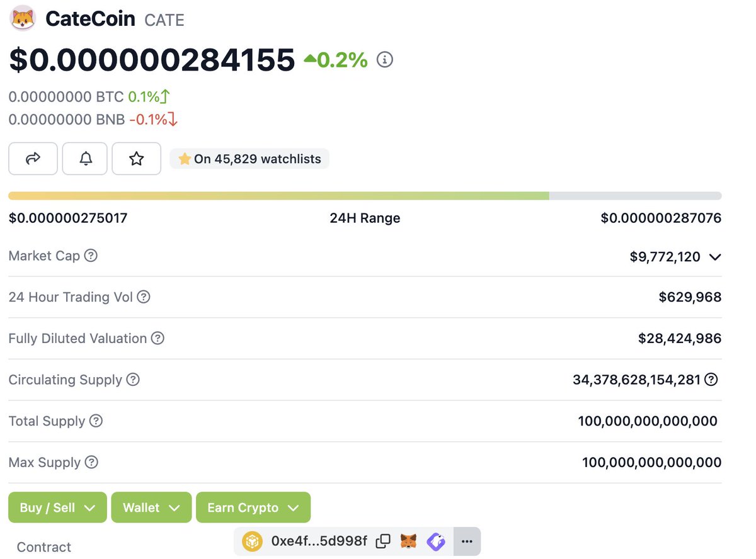This screenshot has height=559, width=756.
Task: Open info icon after 34,378,628,154,281 value
Action: click(x=711, y=380)
